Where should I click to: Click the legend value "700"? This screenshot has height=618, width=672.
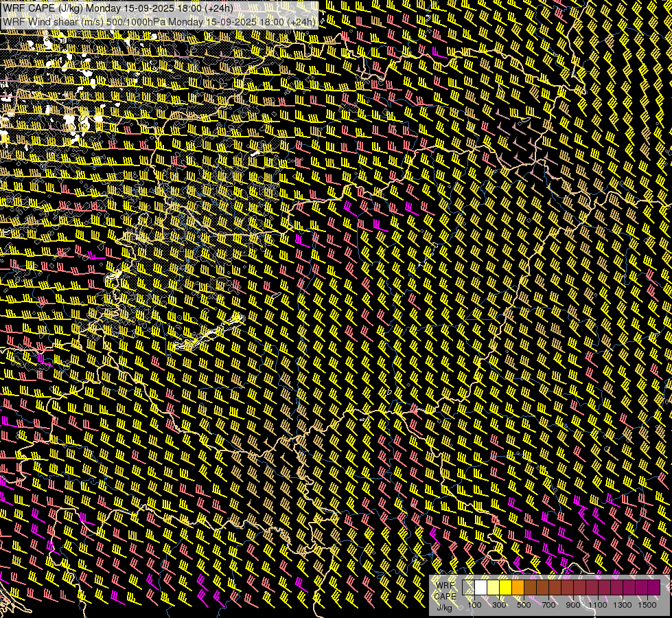(548, 605)
